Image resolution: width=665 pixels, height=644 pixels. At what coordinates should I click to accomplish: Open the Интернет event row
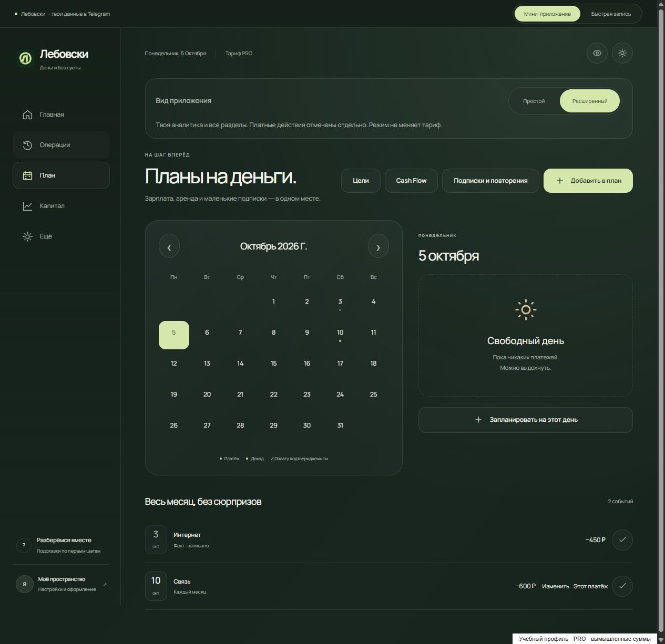(x=389, y=539)
